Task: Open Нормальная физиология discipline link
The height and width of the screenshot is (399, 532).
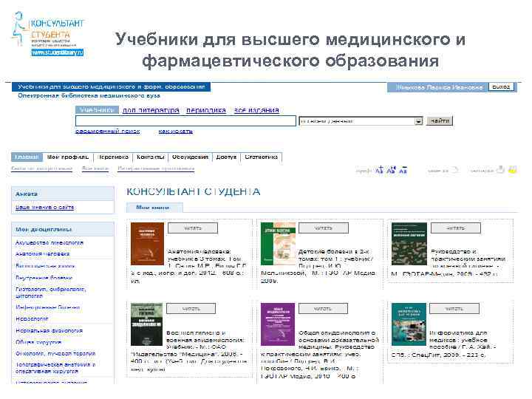Action: pos(49,330)
